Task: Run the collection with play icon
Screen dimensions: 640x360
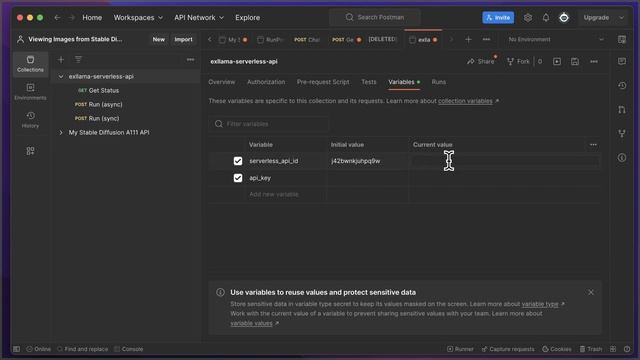Action: coord(557,62)
